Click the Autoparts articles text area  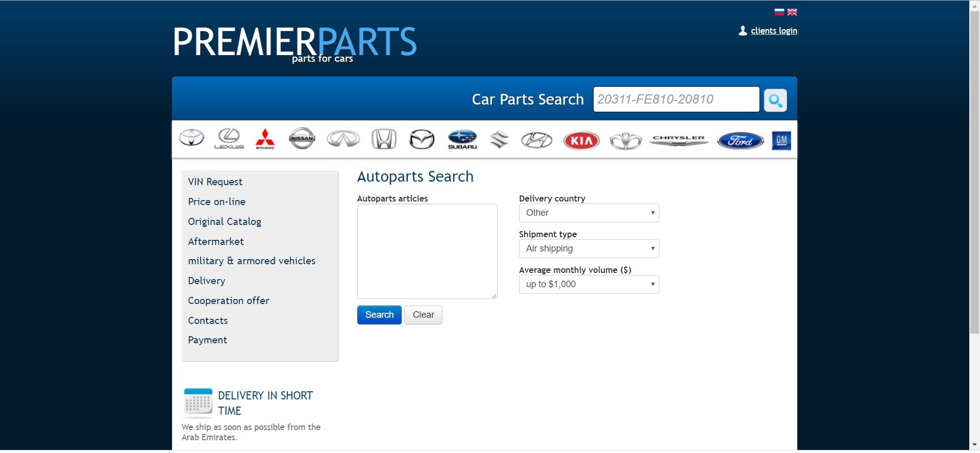pyautogui.click(x=427, y=251)
